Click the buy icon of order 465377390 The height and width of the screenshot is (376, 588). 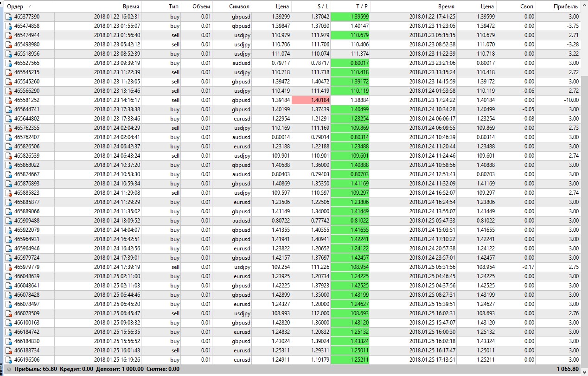(x=9, y=17)
